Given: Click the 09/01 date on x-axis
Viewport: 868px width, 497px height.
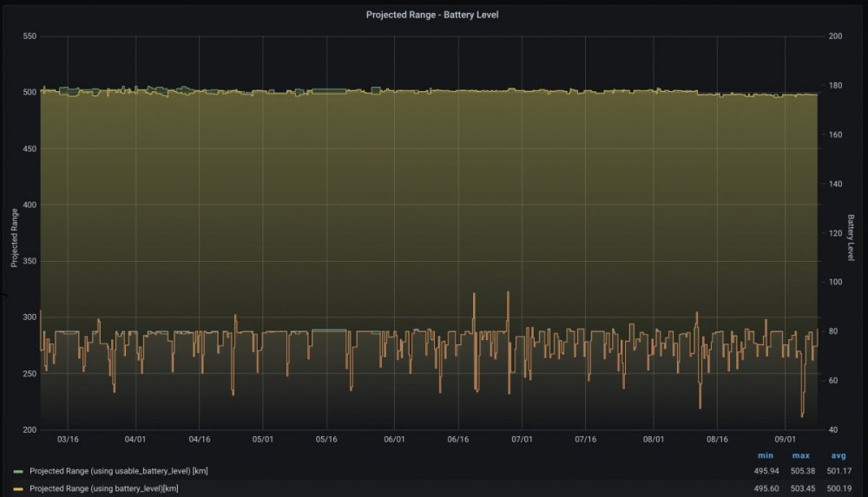Looking at the screenshot, I should (785, 439).
